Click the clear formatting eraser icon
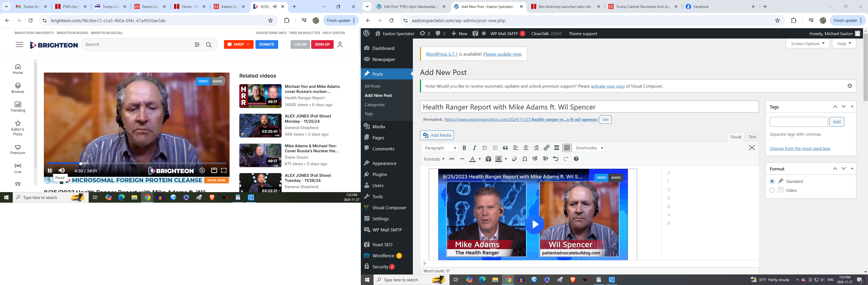The width and height of the screenshot is (868, 285). (514, 159)
